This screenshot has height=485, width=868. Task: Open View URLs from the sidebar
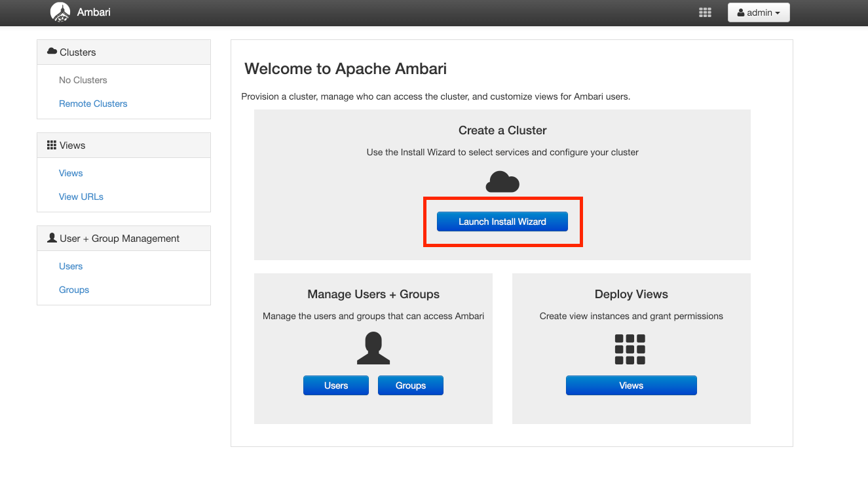tap(81, 196)
